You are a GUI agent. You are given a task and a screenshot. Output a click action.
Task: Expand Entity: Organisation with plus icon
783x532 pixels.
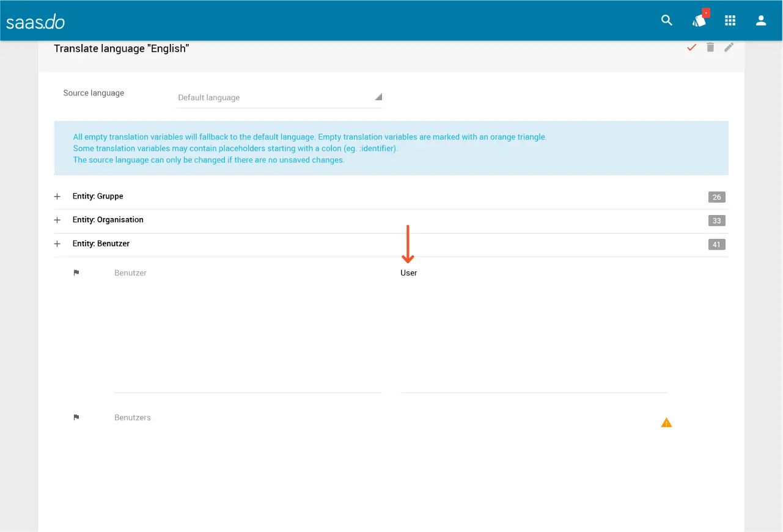click(57, 220)
